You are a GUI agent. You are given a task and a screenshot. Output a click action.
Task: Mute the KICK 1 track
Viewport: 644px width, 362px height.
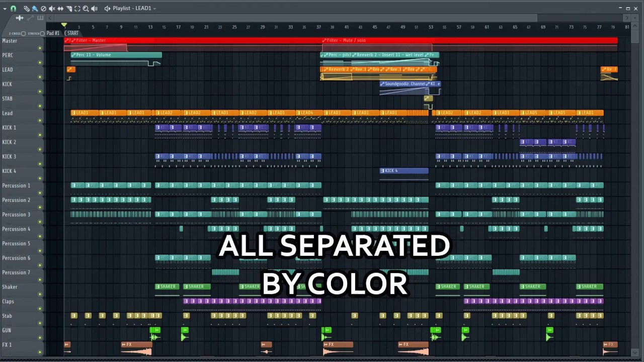[x=40, y=135]
